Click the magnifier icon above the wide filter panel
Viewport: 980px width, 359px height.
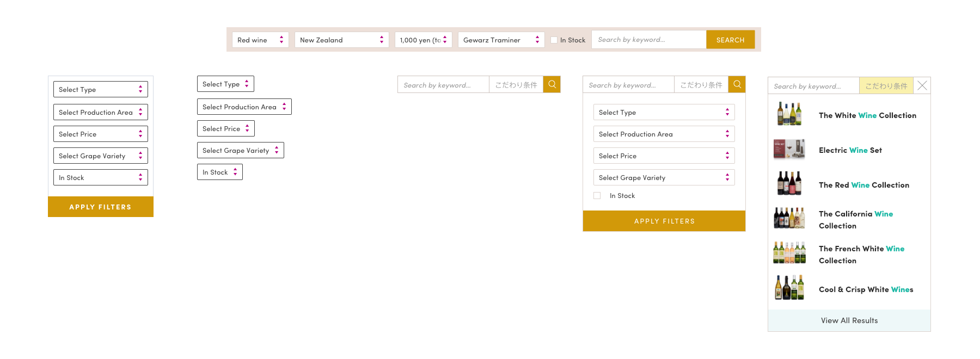click(x=737, y=84)
